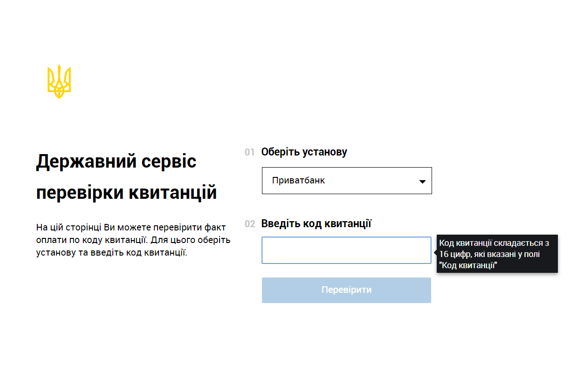The height and width of the screenshot is (392, 584).
Task: Click the Оберіть установу label
Action: [x=304, y=152]
